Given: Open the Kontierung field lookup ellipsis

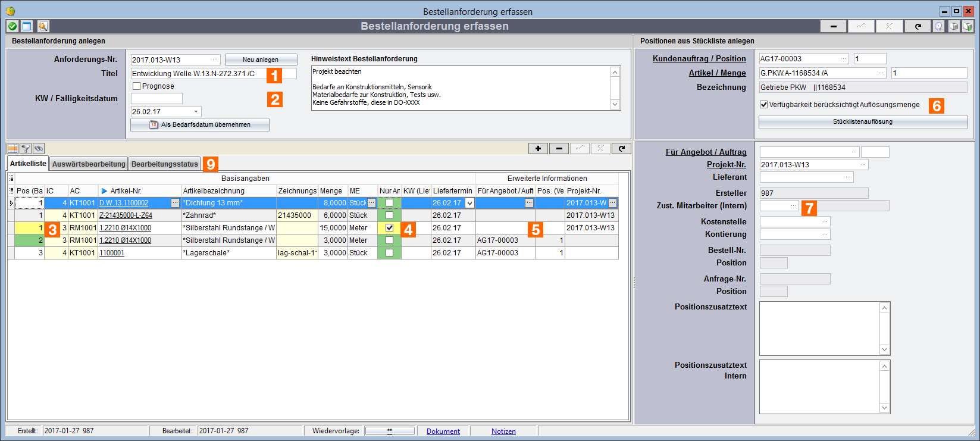Looking at the screenshot, I should pyautogui.click(x=825, y=234).
